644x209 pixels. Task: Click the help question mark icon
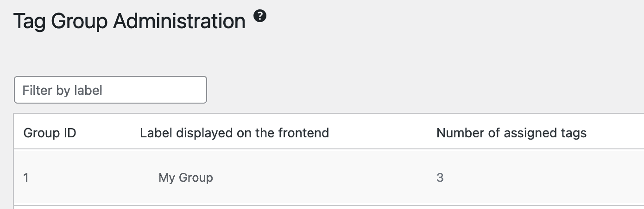260,17
